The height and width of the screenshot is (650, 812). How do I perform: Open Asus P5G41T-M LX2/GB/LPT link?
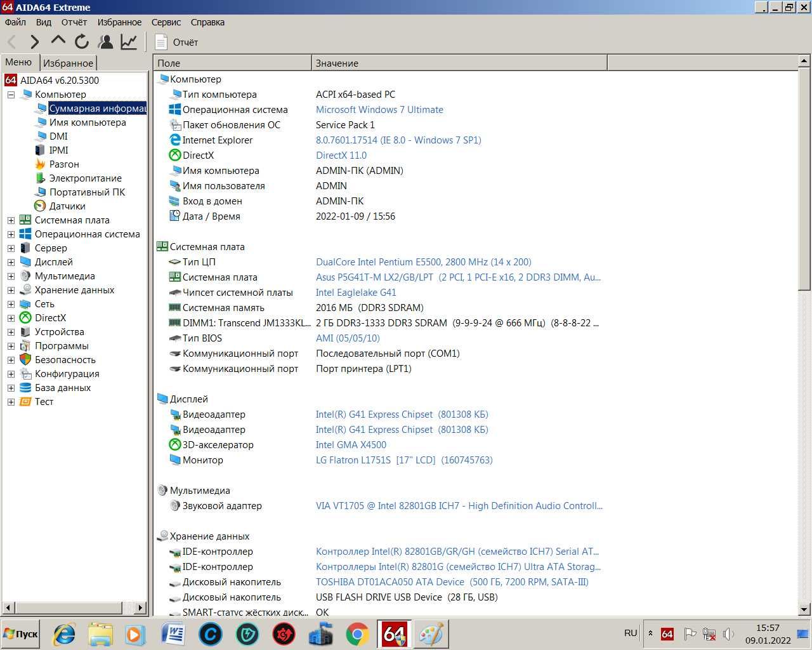pos(458,277)
